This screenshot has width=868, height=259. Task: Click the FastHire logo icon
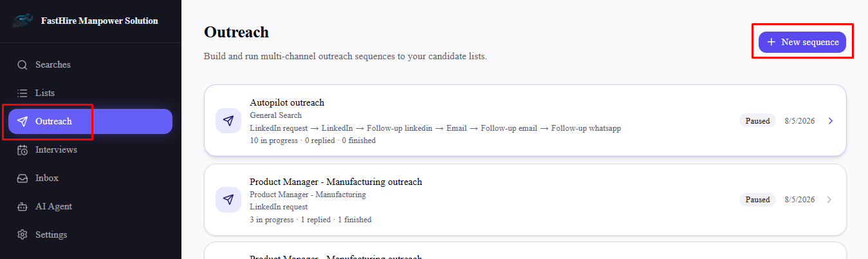pyautogui.click(x=23, y=21)
